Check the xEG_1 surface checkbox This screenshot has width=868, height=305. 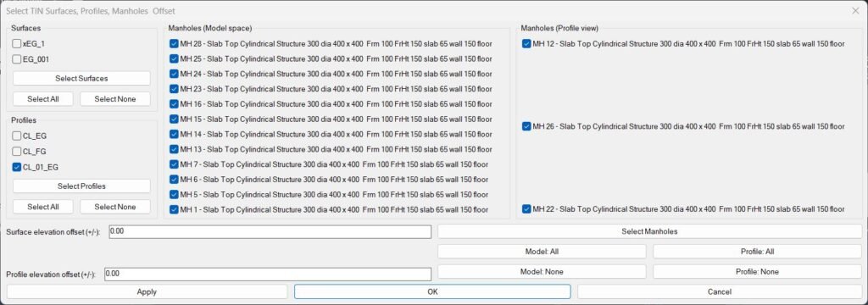coord(17,44)
